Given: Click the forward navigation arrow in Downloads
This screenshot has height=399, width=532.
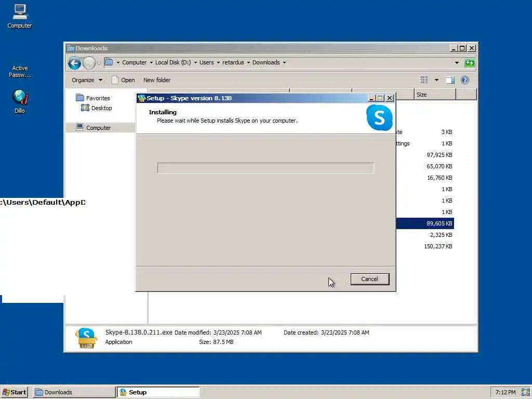Looking at the screenshot, I should tap(89, 63).
